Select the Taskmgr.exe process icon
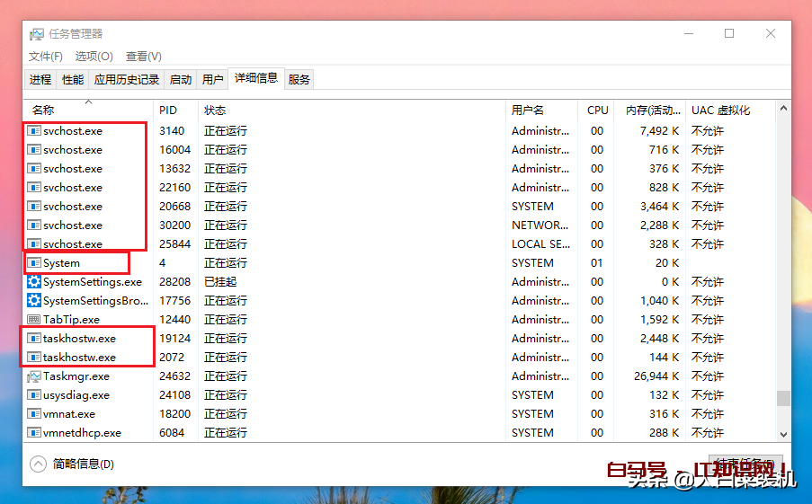812x504 pixels. [x=34, y=376]
